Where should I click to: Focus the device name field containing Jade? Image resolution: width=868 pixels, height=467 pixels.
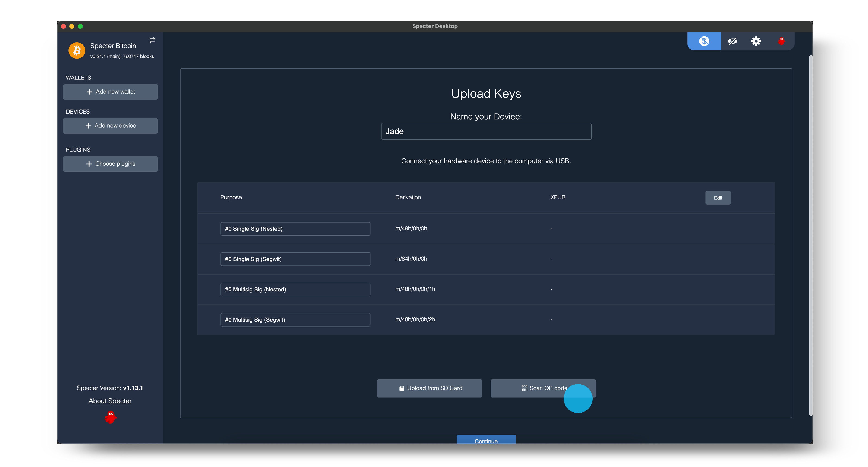(486, 131)
